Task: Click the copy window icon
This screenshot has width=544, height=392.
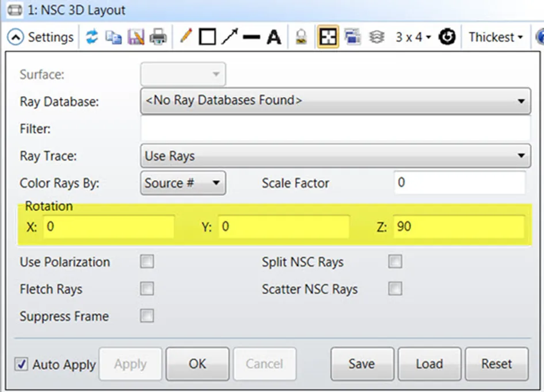Action: (x=113, y=37)
